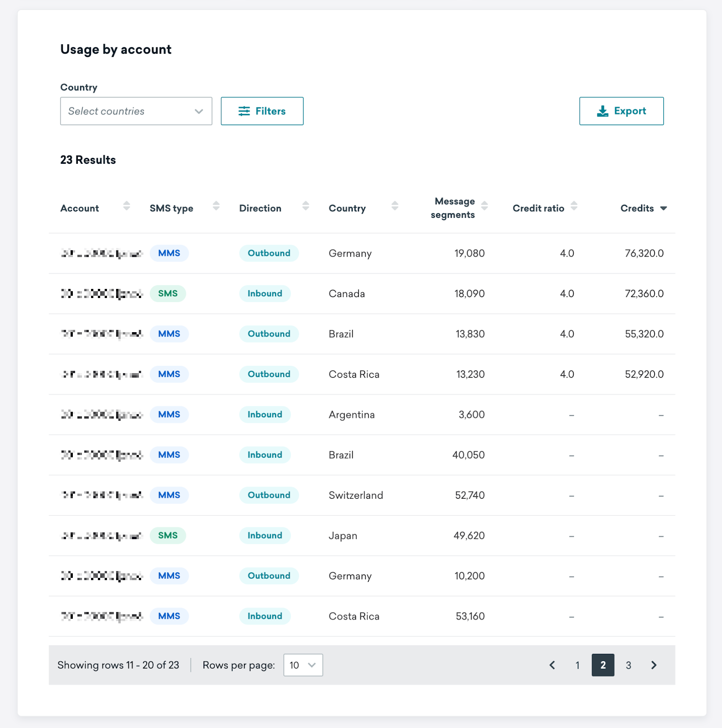Toggle Credits descending sort arrow
The width and height of the screenshot is (722, 728).
(x=664, y=208)
